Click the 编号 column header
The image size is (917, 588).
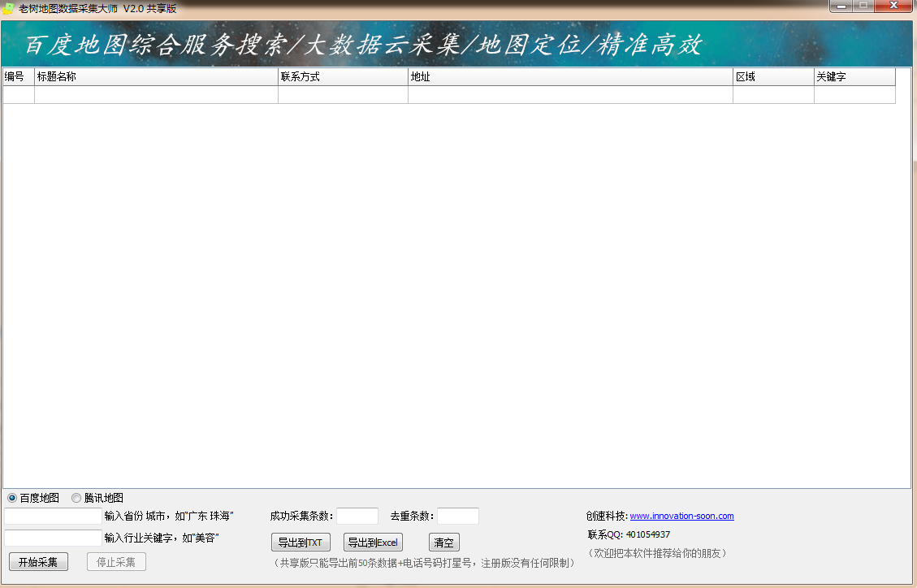click(x=19, y=76)
